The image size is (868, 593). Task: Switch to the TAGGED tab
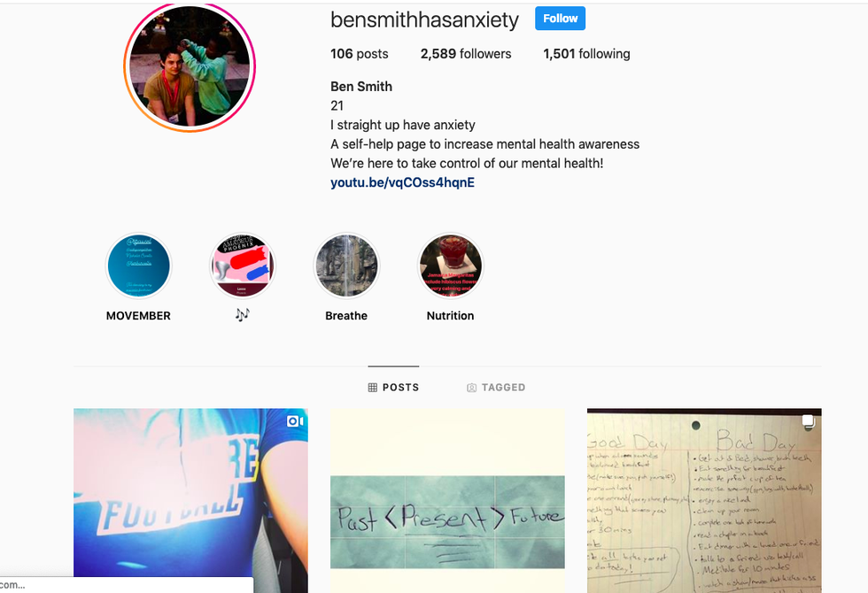point(496,388)
